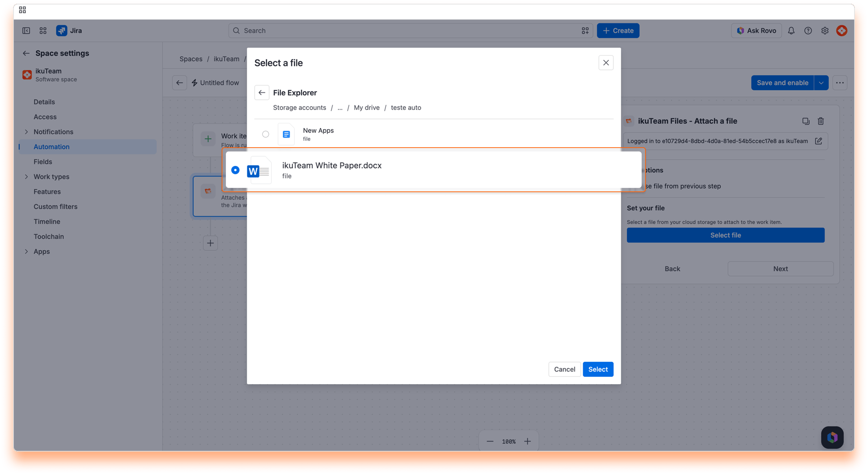Image resolution: width=868 pixels, height=474 pixels.
Task: Open Storage accounts breadcrumb
Action: pyautogui.click(x=299, y=108)
